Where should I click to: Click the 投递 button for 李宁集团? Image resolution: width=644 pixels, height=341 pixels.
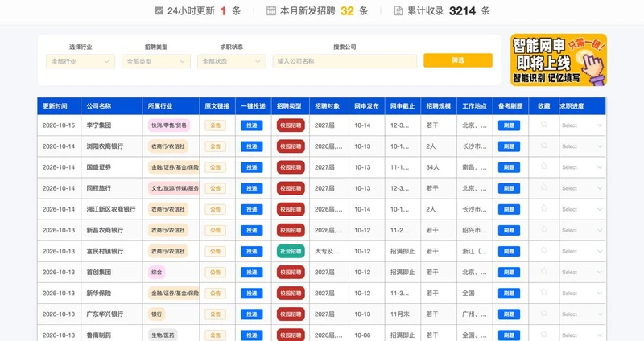(252, 125)
